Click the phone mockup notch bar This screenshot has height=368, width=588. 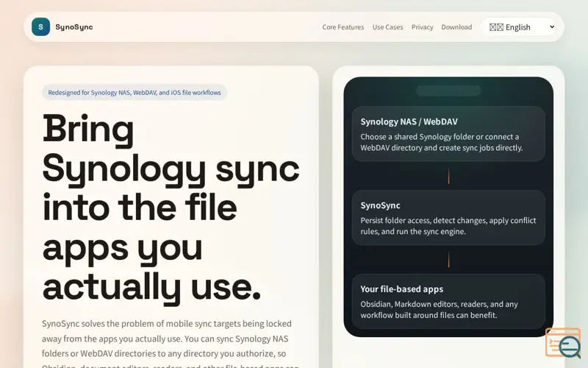click(448, 91)
